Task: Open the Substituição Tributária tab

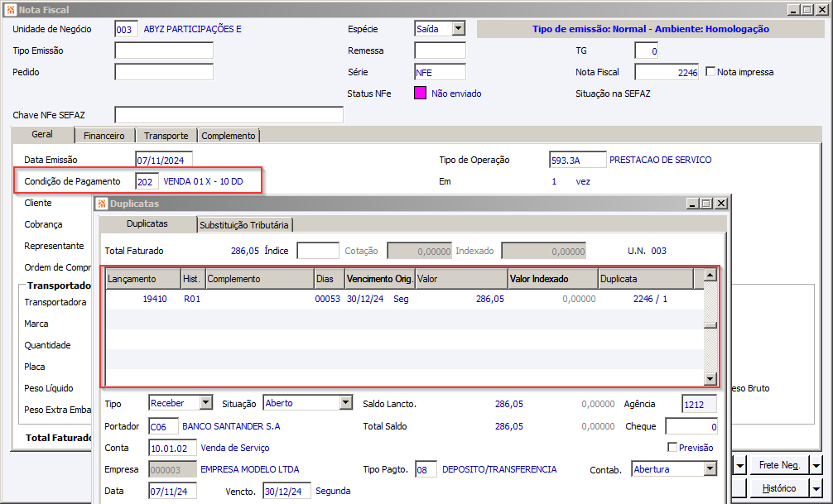Action: click(243, 224)
